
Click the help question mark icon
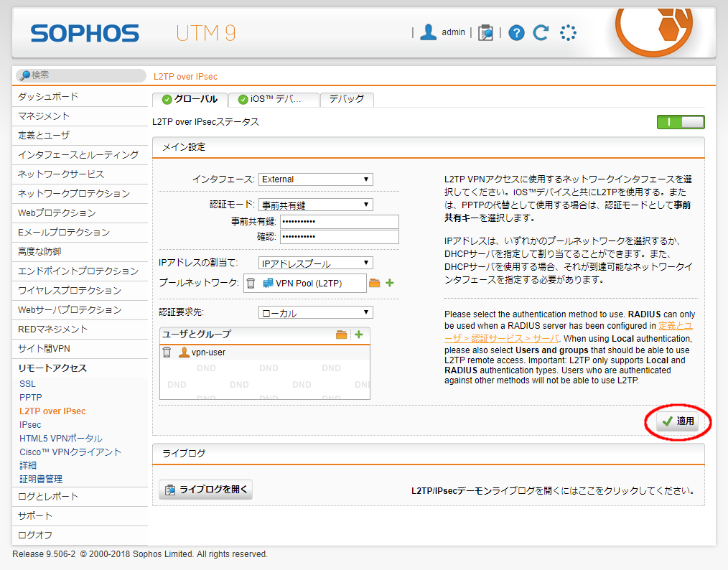(x=517, y=32)
